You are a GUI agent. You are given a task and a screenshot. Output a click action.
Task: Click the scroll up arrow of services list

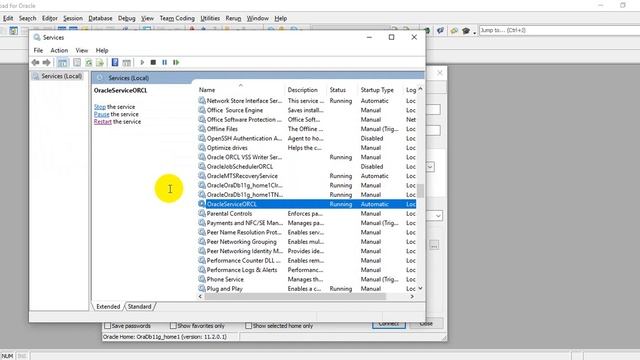pyautogui.click(x=420, y=89)
